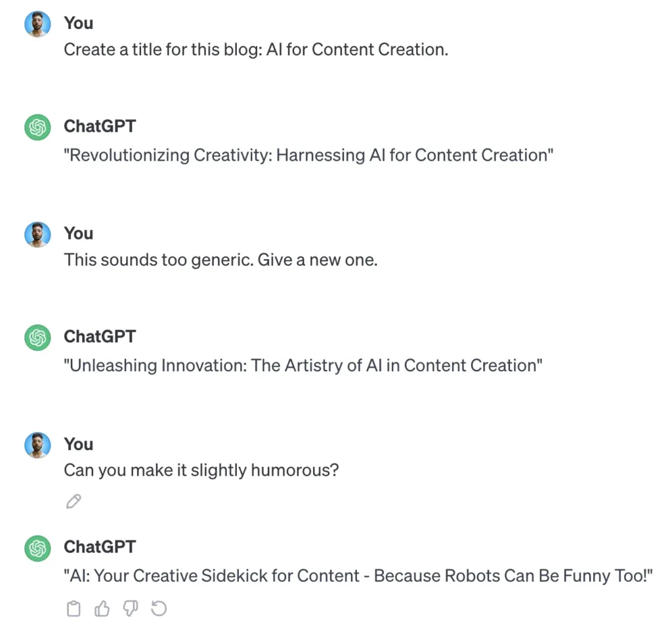Click the regenerate circular arrow icon
Image resolution: width=672 pixels, height=633 pixels.
pos(158,609)
